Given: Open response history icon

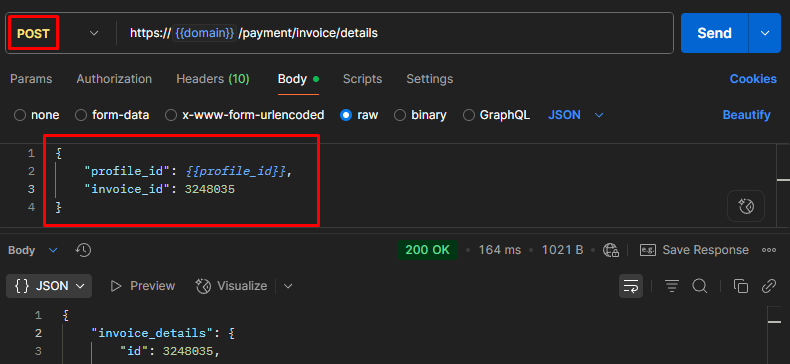Looking at the screenshot, I should [x=83, y=250].
